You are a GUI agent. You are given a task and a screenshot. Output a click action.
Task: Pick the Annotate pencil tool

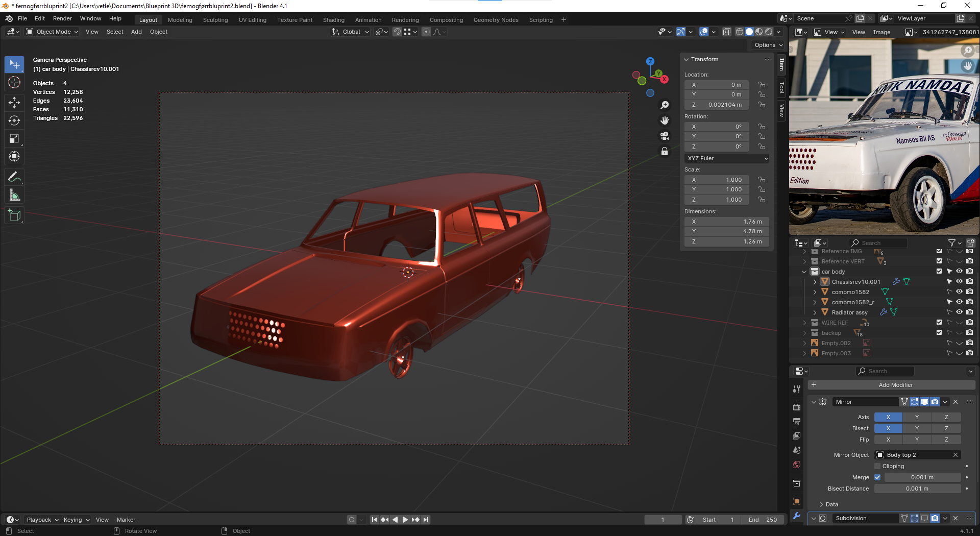click(14, 177)
